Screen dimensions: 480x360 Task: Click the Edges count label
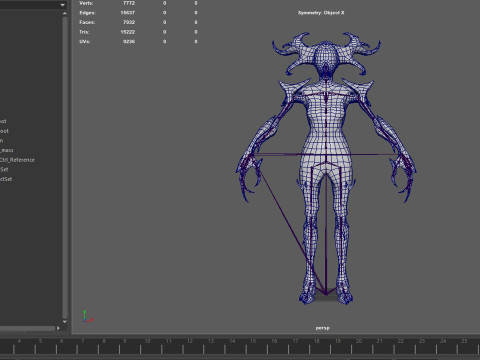pos(87,13)
